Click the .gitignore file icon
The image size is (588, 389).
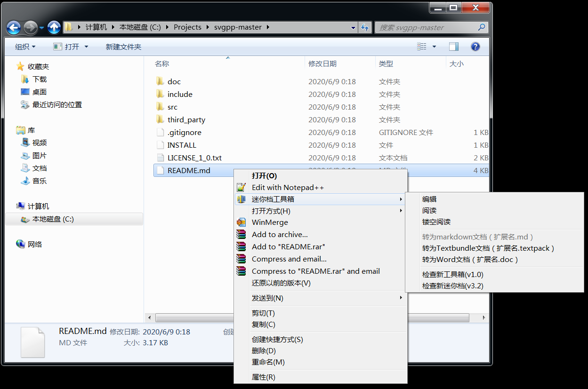pyautogui.click(x=160, y=132)
